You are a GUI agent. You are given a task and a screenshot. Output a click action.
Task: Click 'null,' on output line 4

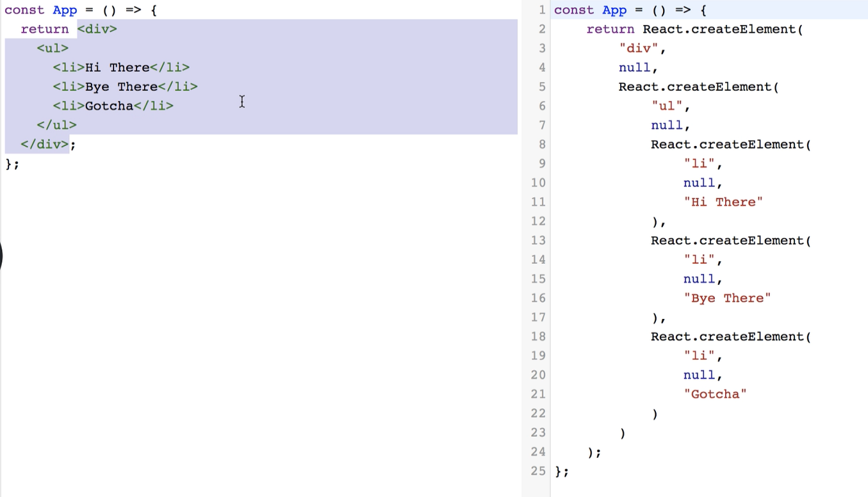(639, 67)
